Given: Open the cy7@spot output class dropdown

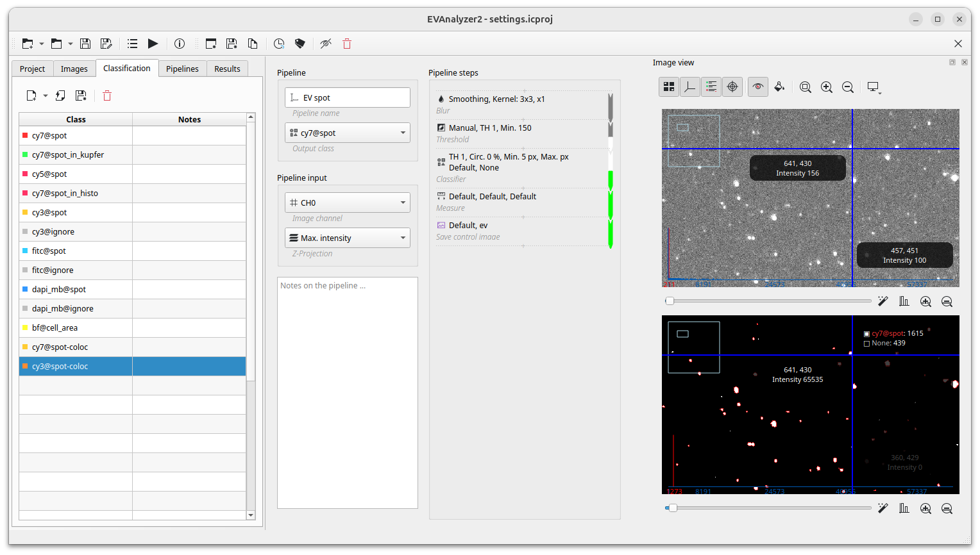Looking at the screenshot, I should (348, 133).
